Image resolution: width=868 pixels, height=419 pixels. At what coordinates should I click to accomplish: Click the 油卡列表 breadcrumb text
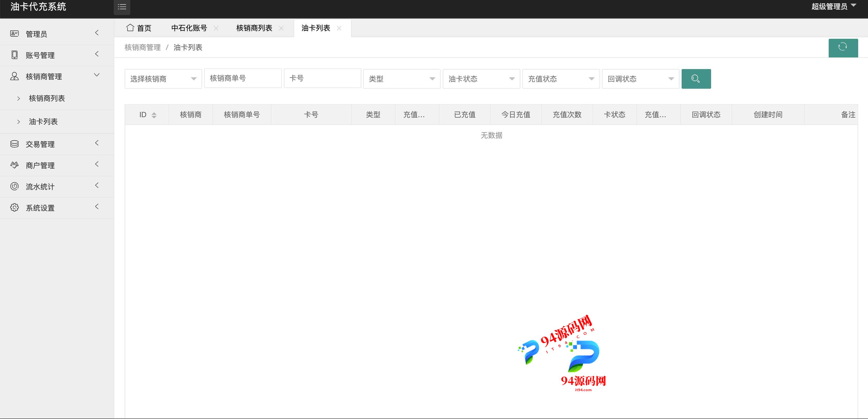tap(188, 48)
